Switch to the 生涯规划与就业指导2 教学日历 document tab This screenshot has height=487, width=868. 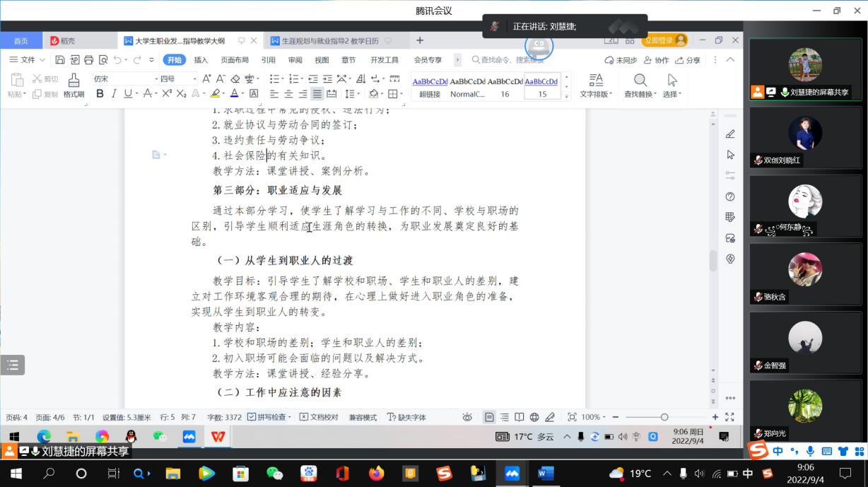(x=332, y=40)
